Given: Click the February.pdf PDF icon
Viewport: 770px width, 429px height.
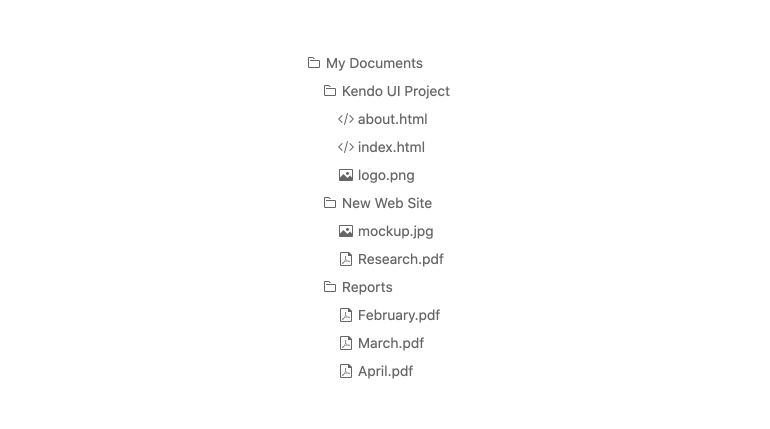Looking at the screenshot, I should [346, 315].
